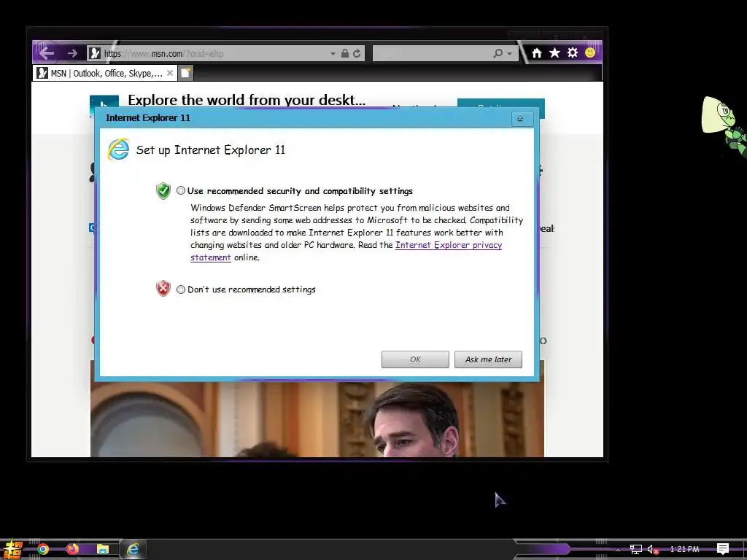Select Don't use recommended settings option

(x=181, y=289)
